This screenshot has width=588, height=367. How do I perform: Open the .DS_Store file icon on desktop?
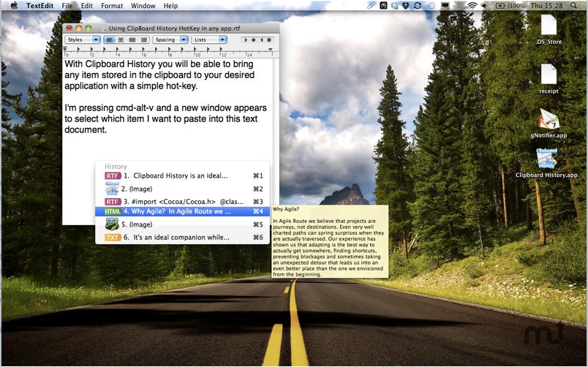coord(549,25)
